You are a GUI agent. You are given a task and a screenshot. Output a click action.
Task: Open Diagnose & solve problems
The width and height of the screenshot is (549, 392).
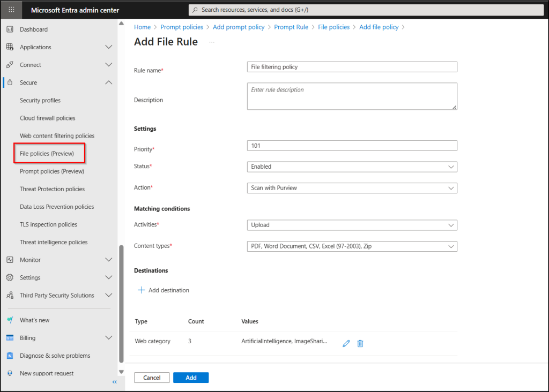55,356
